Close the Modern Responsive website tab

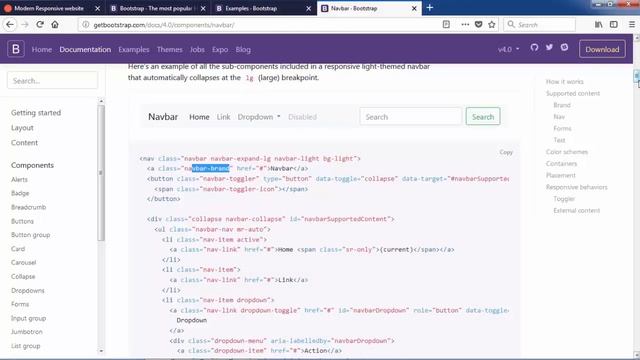[x=98, y=8]
